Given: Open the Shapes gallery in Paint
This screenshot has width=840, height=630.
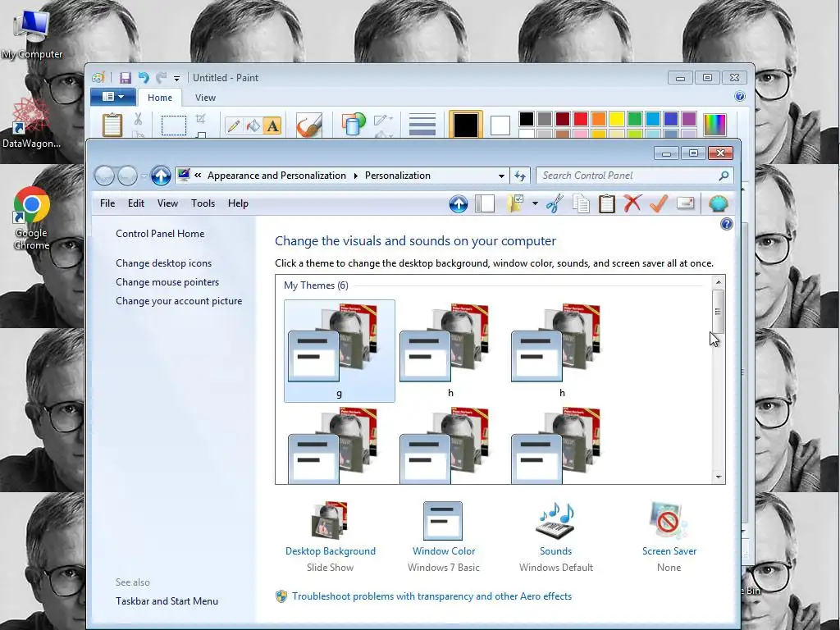Looking at the screenshot, I should (x=354, y=125).
